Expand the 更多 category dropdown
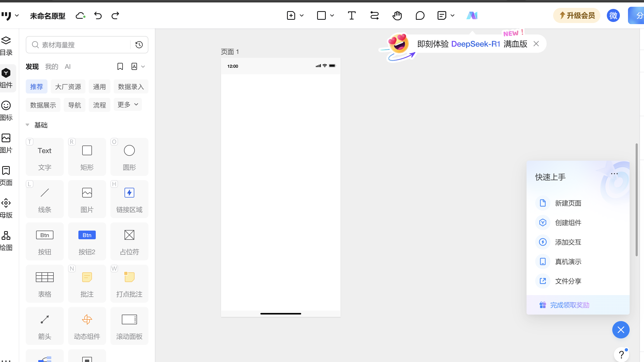 (128, 105)
